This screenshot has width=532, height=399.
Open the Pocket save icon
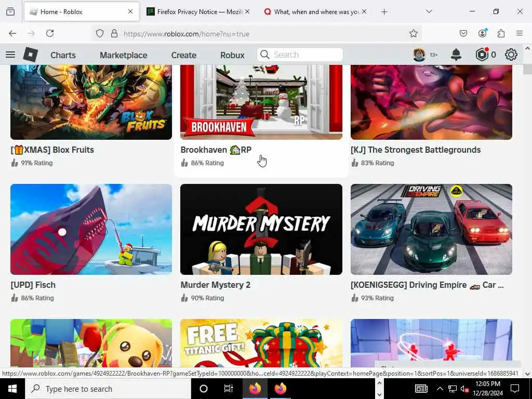[x=463, y=33]
